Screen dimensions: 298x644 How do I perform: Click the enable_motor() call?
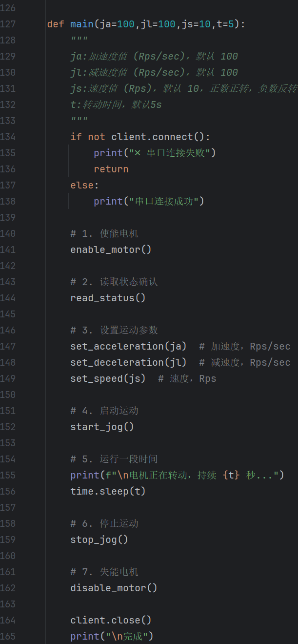111,249
